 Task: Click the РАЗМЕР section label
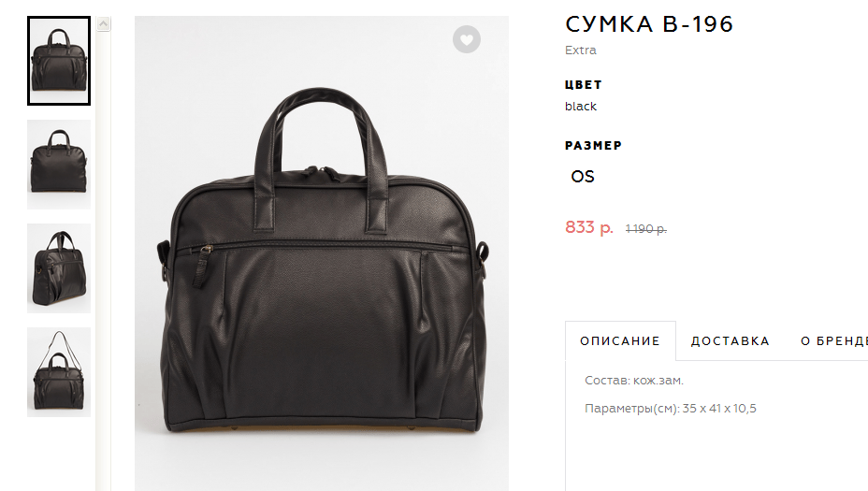coord(593,146)
